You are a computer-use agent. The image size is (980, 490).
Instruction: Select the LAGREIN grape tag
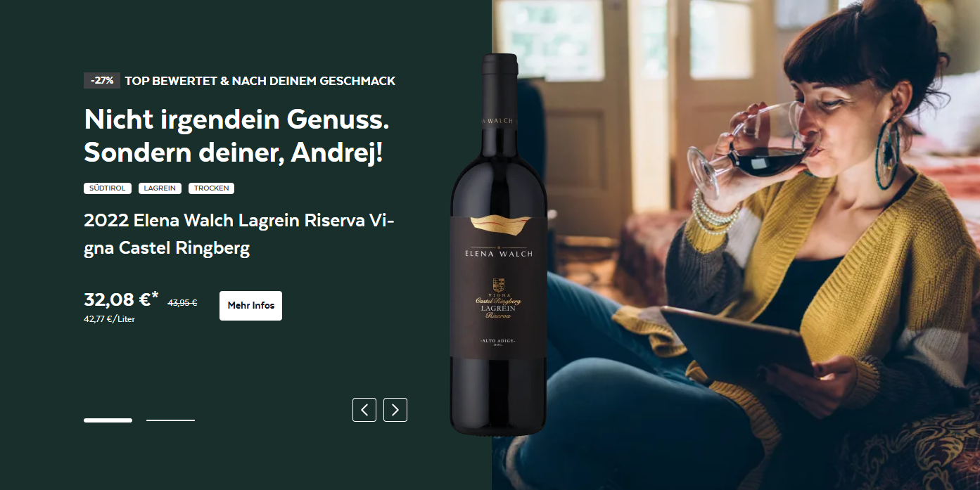[160, 188]
